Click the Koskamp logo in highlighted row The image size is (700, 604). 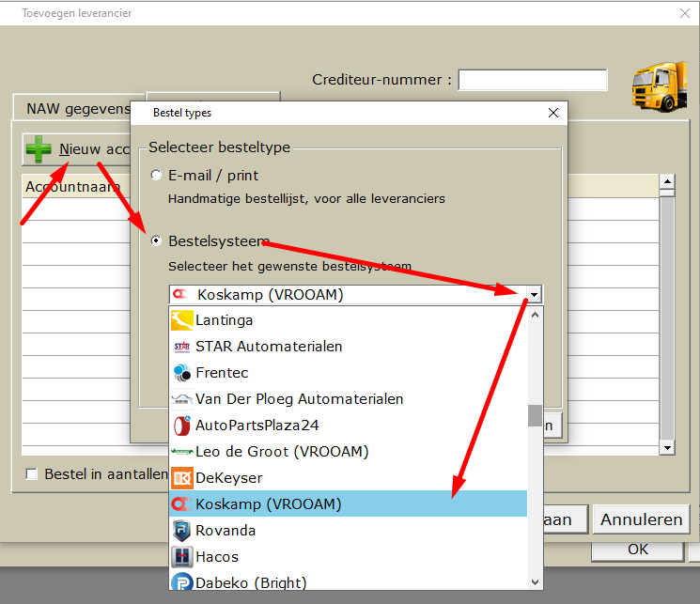coord(181,504)
